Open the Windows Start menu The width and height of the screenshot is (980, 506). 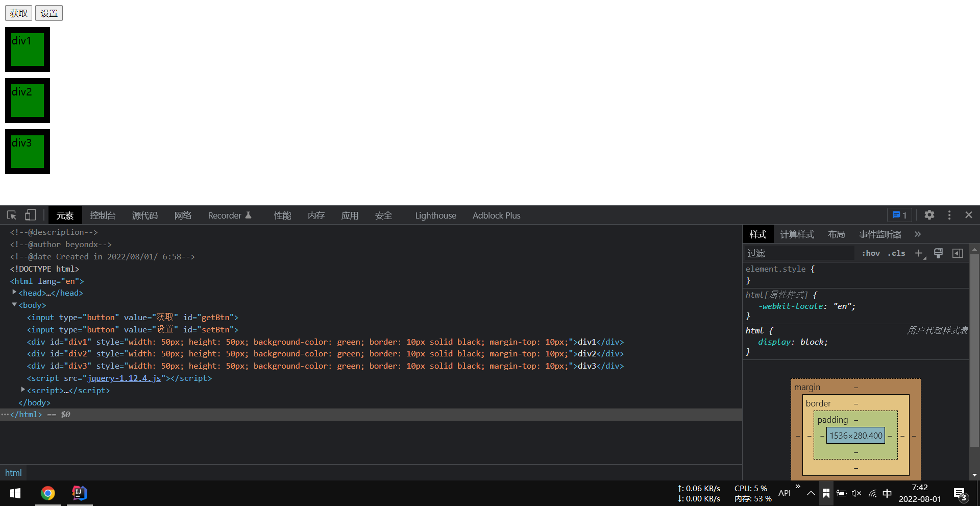15,493
